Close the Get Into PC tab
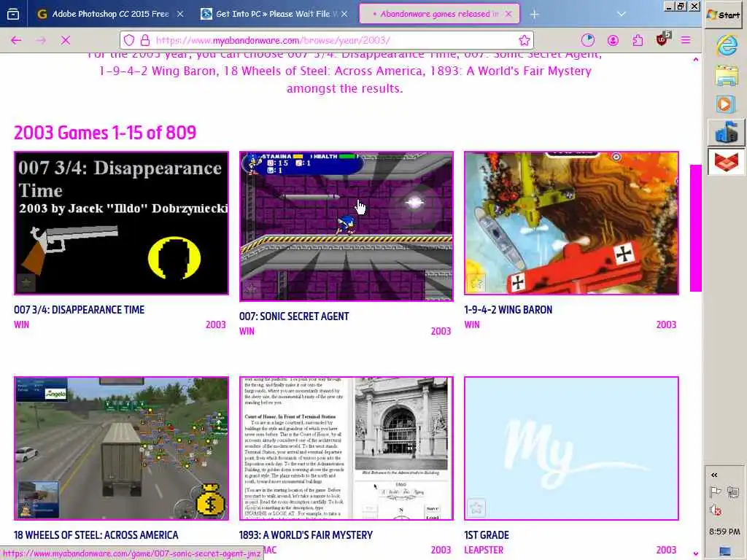 pos(344,15)
